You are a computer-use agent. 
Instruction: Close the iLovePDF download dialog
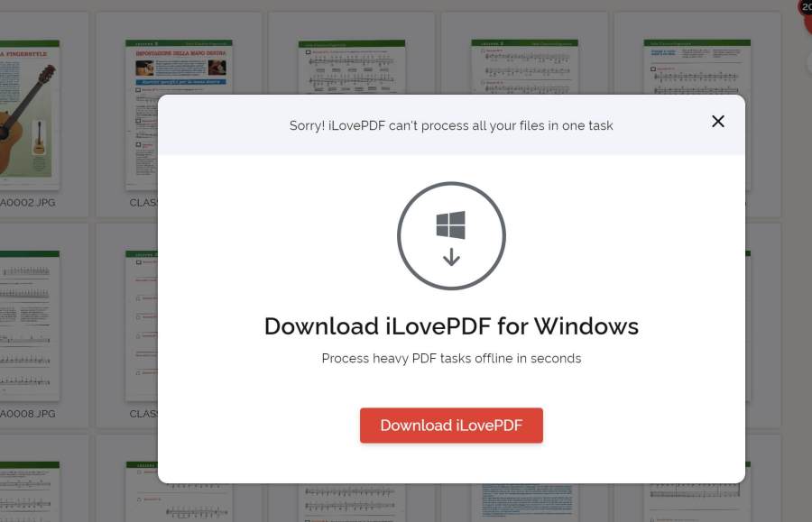tap(717, 122)
